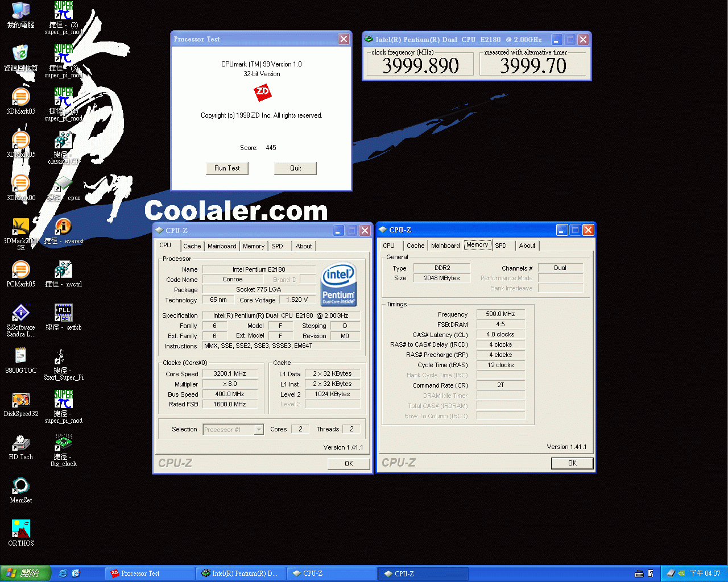This screenshot has height=582, width=728.
Task: Click the FSB:DRAM ratio 4:5 field
Action: pyautogui.click(x=500, y=324)
